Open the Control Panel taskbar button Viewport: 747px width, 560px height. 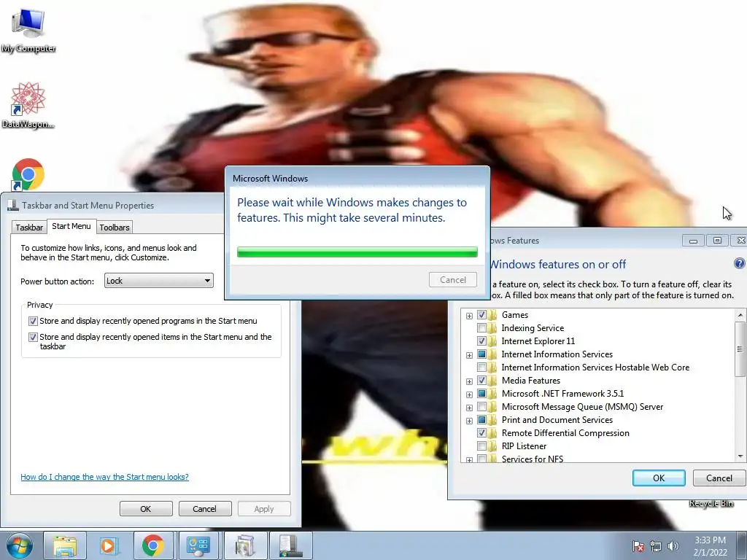198,545
